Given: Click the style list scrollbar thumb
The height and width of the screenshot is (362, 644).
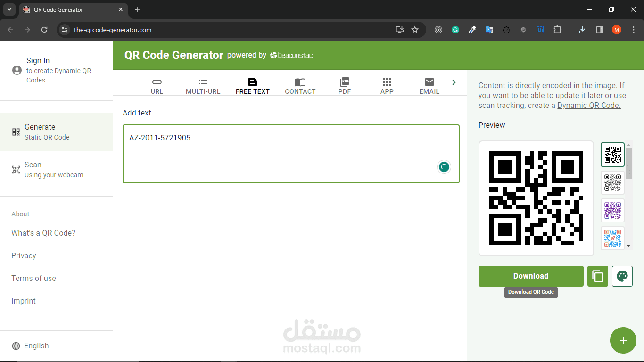Looking at the screenshot, I should 628,163.
